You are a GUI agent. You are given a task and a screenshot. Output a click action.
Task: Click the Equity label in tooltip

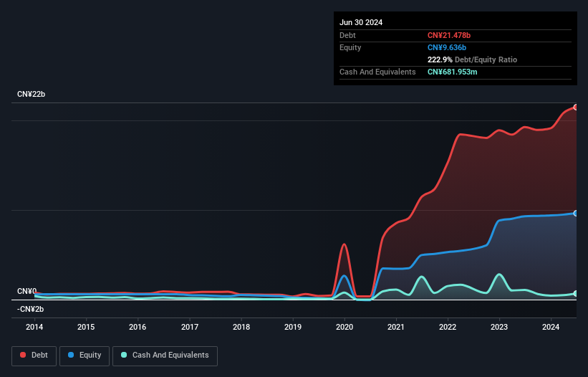[350, 47]
